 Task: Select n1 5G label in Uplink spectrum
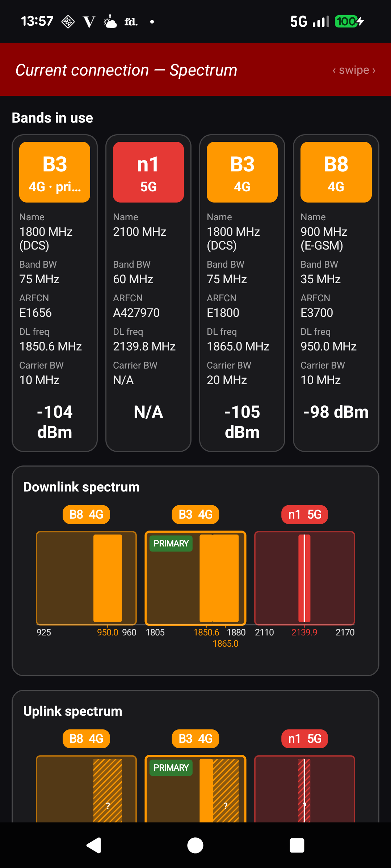pos(305,739)
